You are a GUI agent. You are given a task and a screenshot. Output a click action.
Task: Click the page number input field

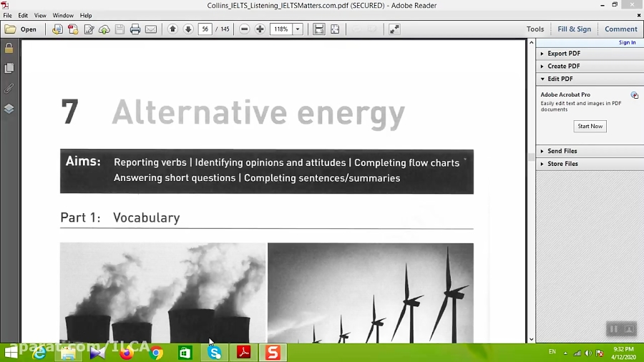205,29
